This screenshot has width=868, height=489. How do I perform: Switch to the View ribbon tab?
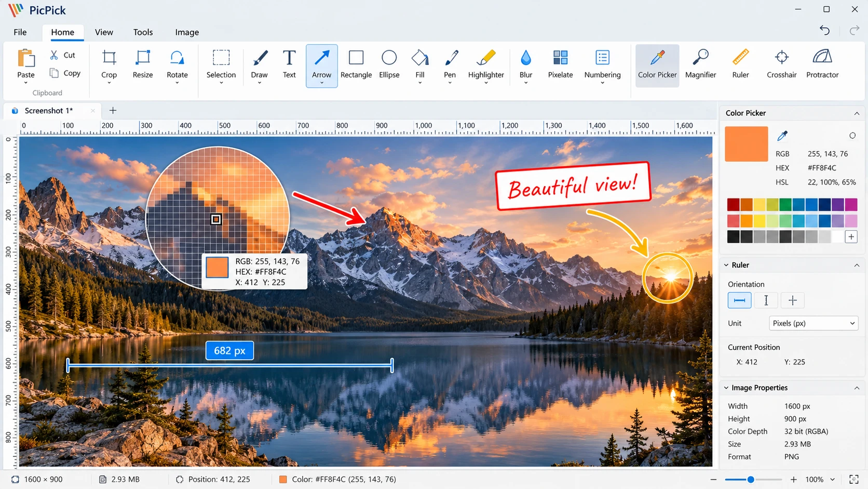pyautogui.click(x=104, y=32)
